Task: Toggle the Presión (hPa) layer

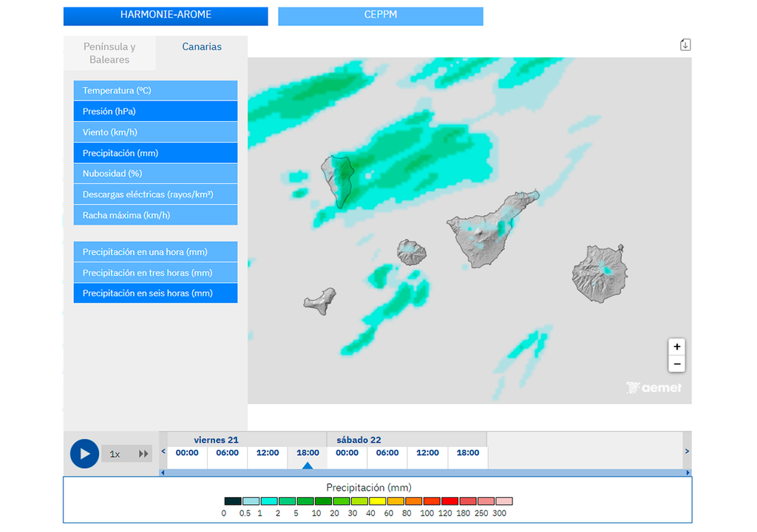Action: [155, 112]
